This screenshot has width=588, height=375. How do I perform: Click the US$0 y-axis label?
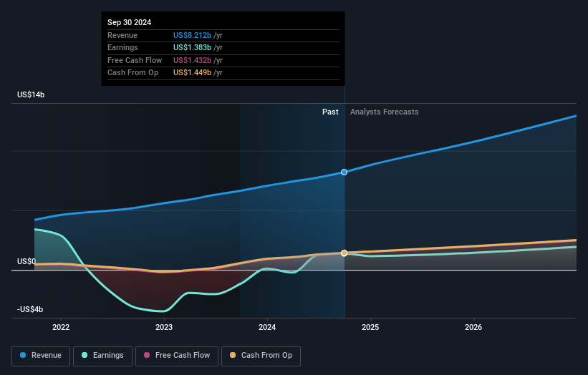coord(26,261)
